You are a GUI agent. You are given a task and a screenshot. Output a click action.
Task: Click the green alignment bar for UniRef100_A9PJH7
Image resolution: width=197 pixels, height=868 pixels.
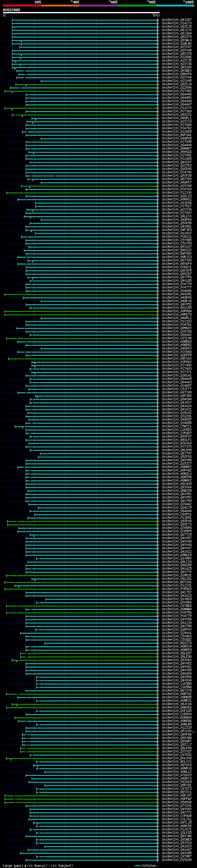click(x=81, y=796)
